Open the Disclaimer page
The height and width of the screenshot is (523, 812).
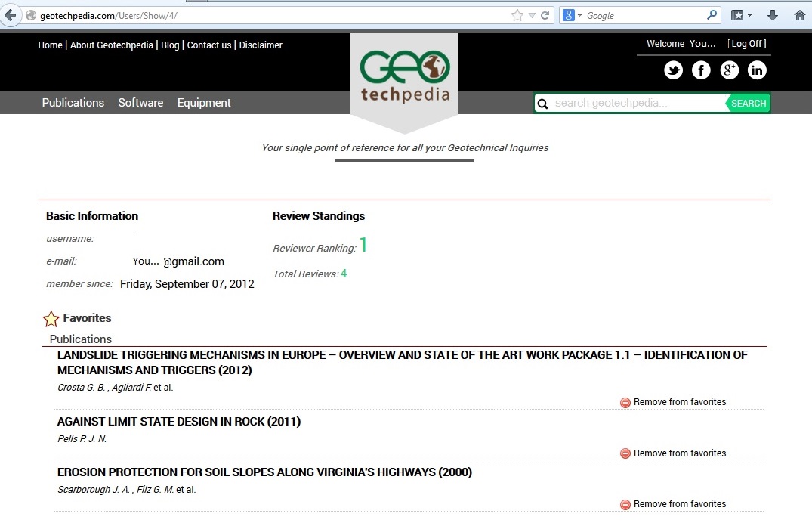tap(261, 45)
